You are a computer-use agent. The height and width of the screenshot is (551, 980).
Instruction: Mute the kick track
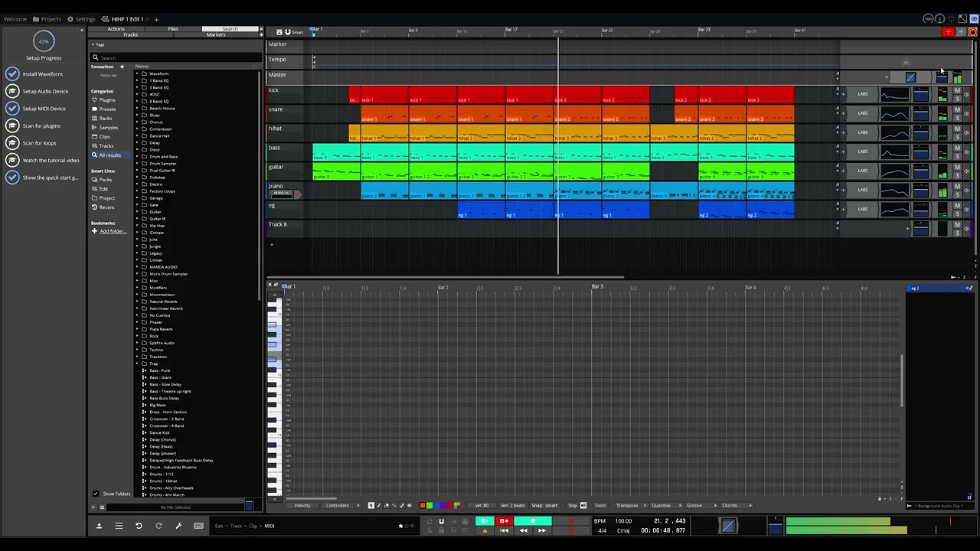click(957, 90)
